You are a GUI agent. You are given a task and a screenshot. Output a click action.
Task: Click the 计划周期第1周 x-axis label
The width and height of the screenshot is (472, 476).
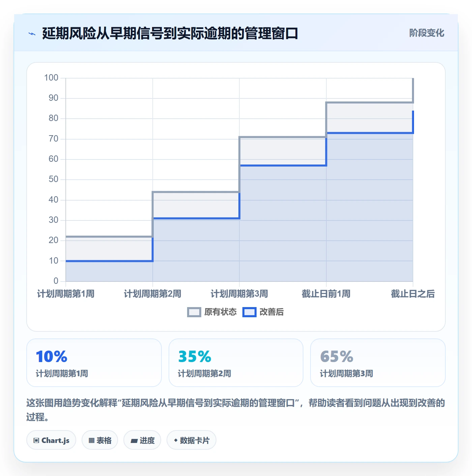coord(66,294)
